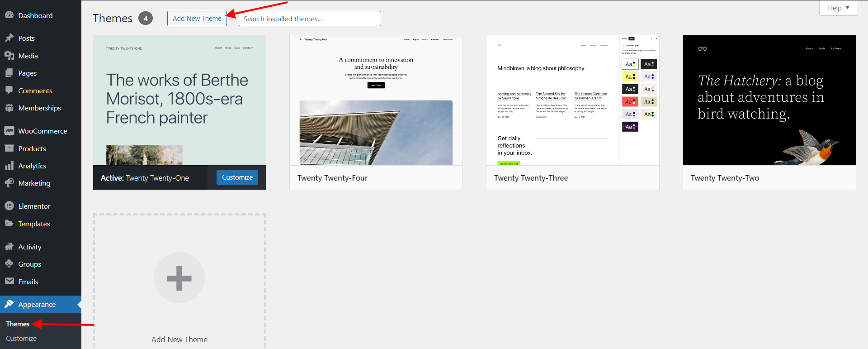This screenshot has width=868, height=349.
Task: Open the Emails menu item
Action: [x=41, y=282]
